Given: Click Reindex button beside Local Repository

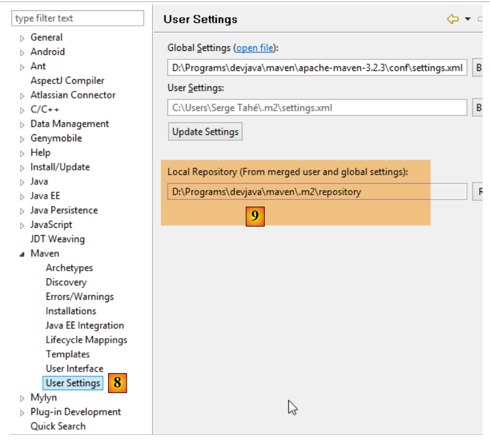Looking at the screenshot, I should 479,192.
